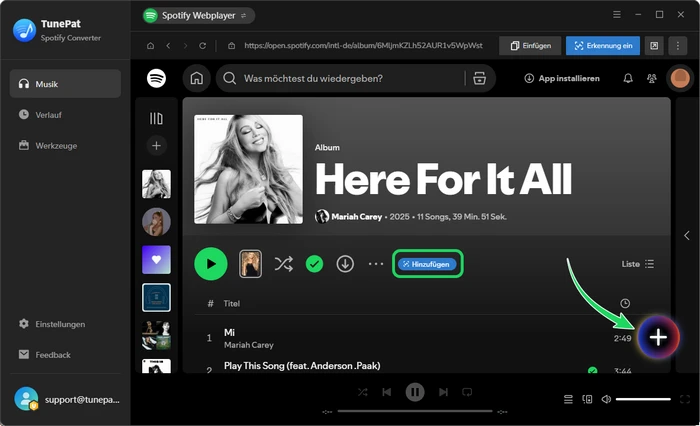The image size is (700, 426).
Task: Go to browser home page icon
Action: pyautogui.click(x=150, y=46)
